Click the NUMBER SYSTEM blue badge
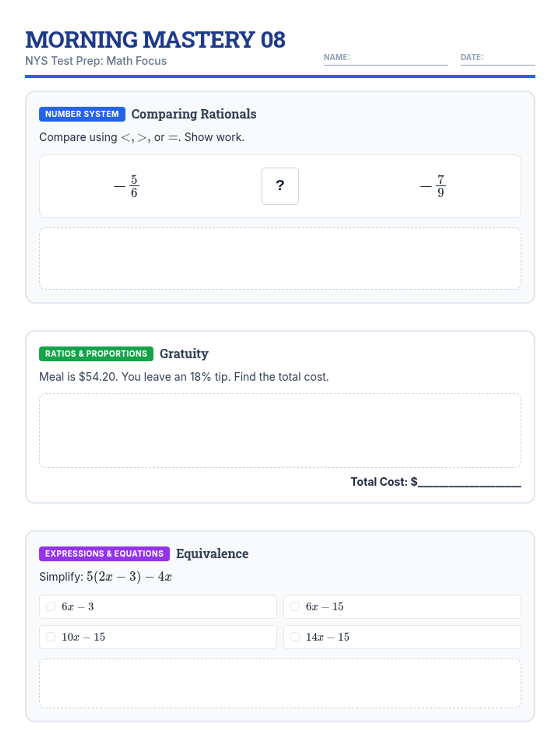The height and width of the screenshot is (747, 560). (x=82, y=114)
